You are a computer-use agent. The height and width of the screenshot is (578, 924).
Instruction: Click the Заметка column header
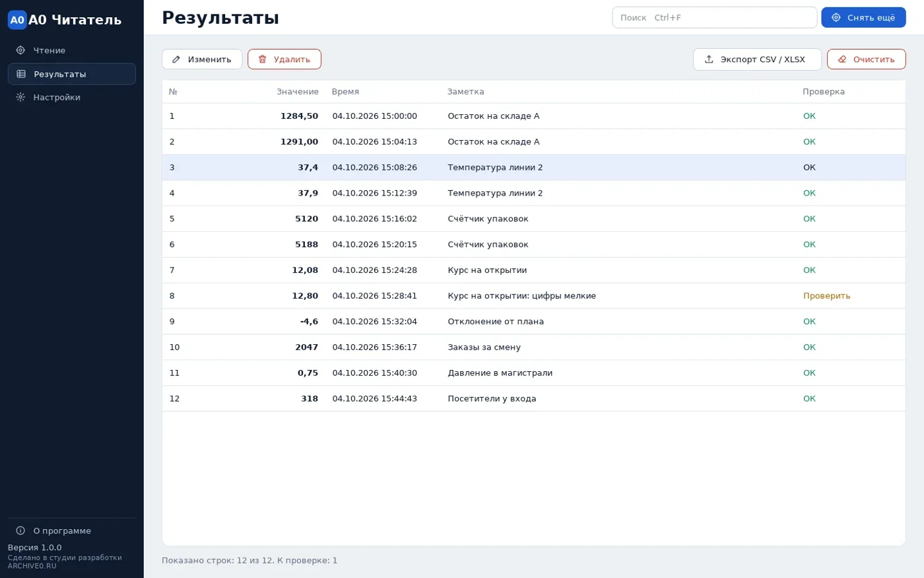coord(465,92)
